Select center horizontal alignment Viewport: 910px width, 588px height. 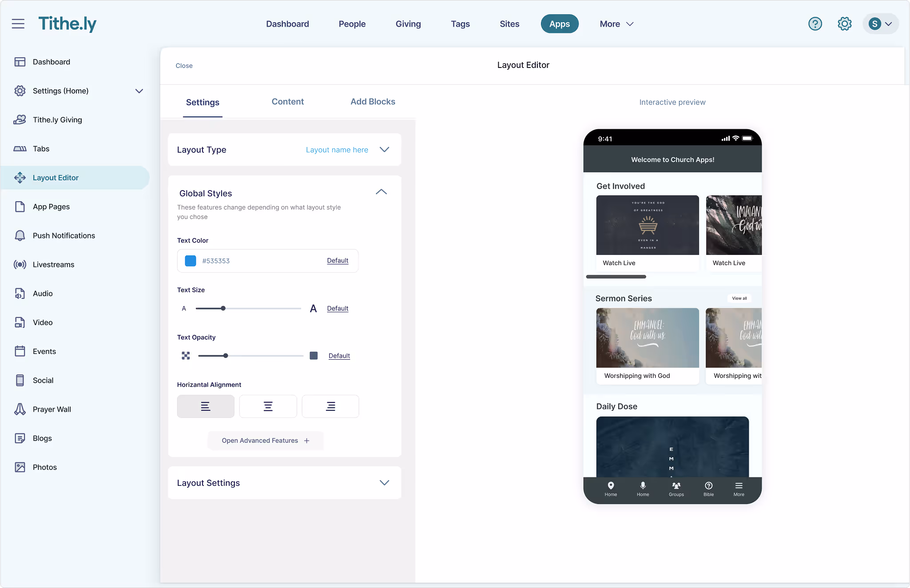click(x=268, y=406)
